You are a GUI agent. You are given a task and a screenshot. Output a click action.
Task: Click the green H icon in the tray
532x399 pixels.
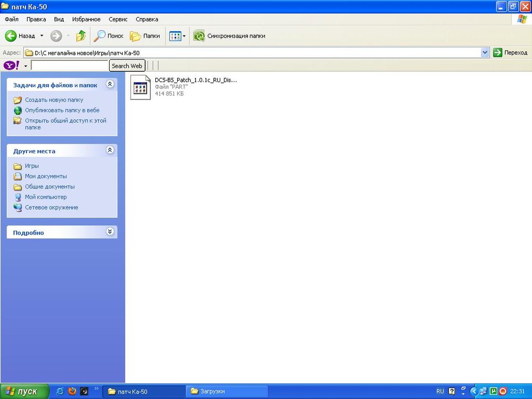pyautogui.click(x=494, y=390)
